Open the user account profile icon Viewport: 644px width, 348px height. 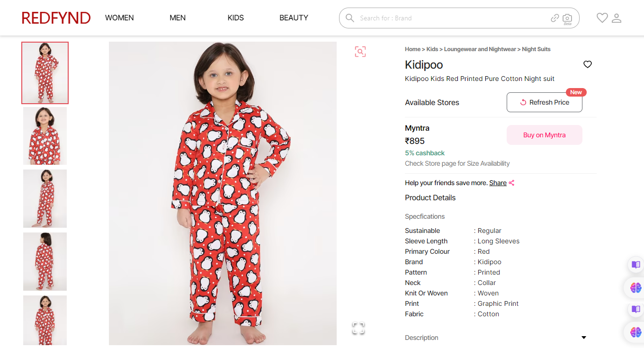[617, 18]
